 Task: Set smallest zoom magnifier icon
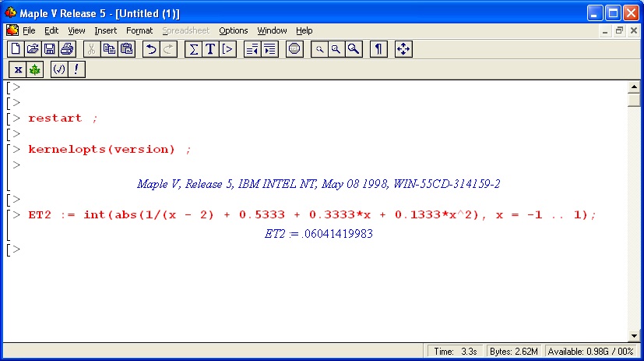click(x=319, y=49)
